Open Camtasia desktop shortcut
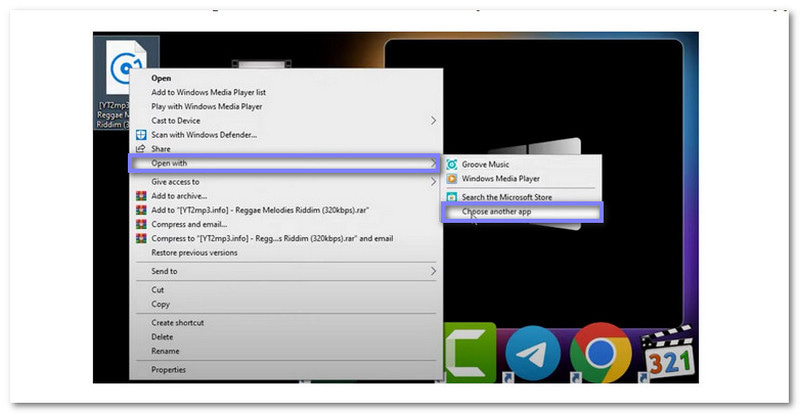This screenshot has width=800, height=414. point(470,353)
